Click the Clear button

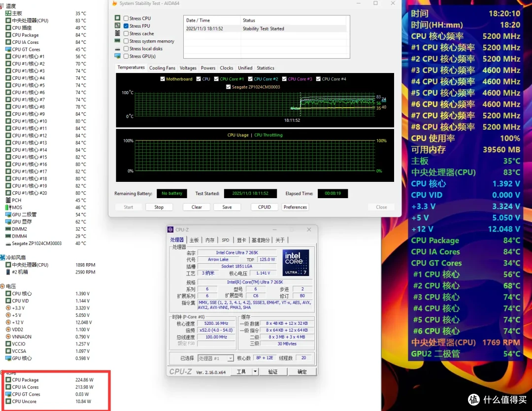(197, 207)
